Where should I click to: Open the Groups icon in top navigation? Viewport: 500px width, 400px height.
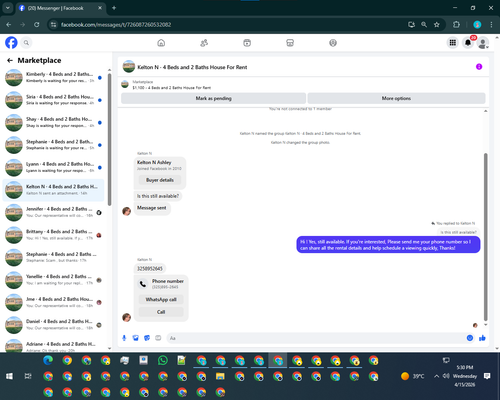pyautogui.click(x=333, y=43)
